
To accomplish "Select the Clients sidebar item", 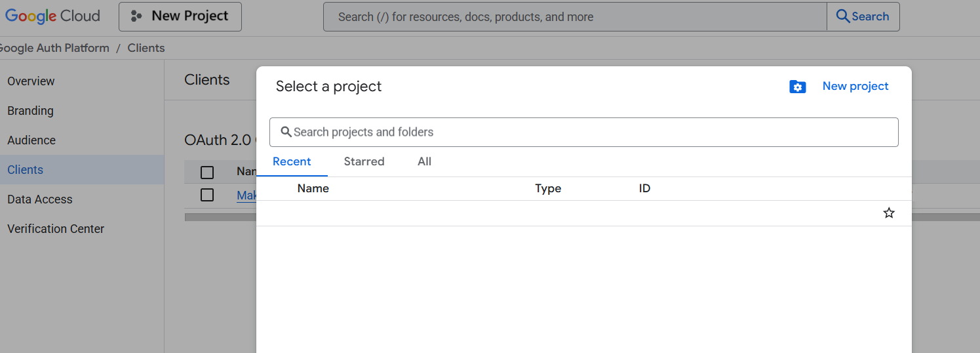I will click(x=82, y=170).
